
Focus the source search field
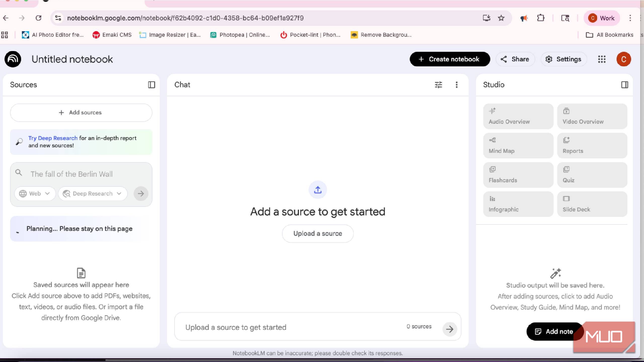coord(81,174)
